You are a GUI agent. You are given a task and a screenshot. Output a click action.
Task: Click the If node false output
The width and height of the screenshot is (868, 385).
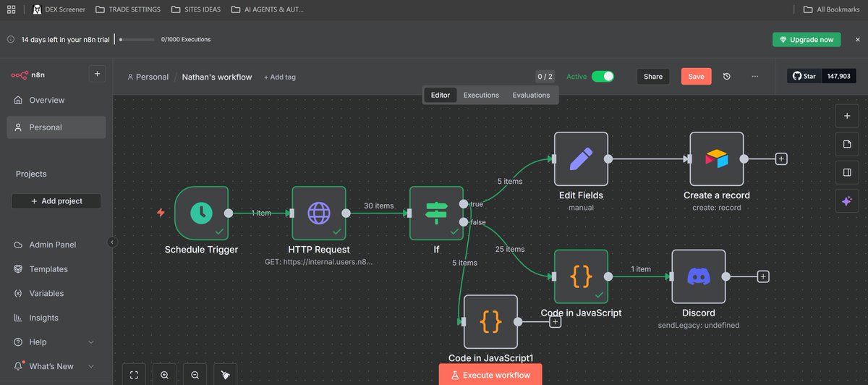click(463, 222)
